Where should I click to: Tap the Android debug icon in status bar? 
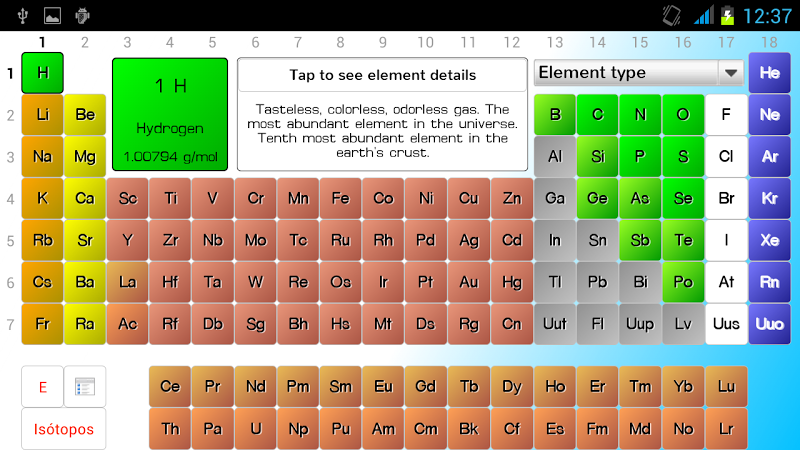[84, 16]
